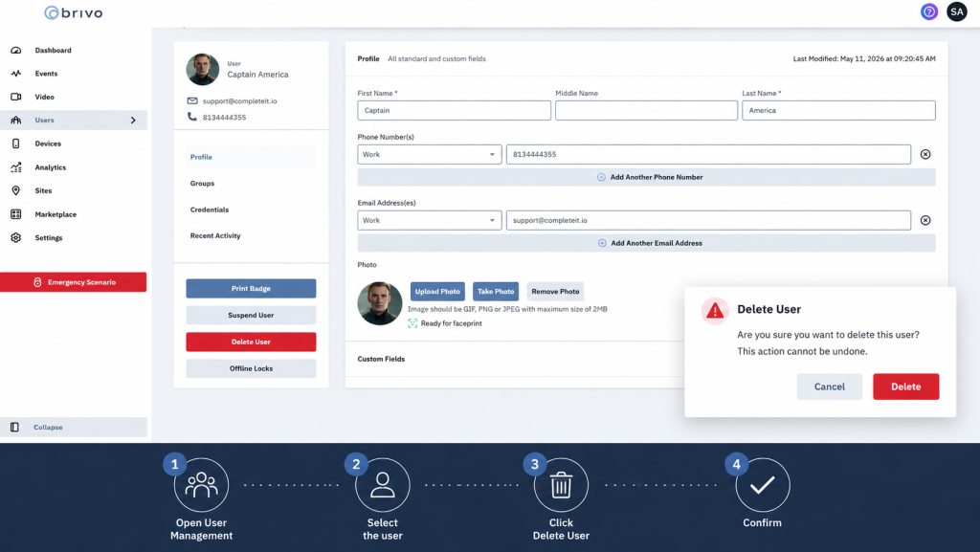Open Offline Locks
The image size is (980, 552).
(x=251, y=368)
